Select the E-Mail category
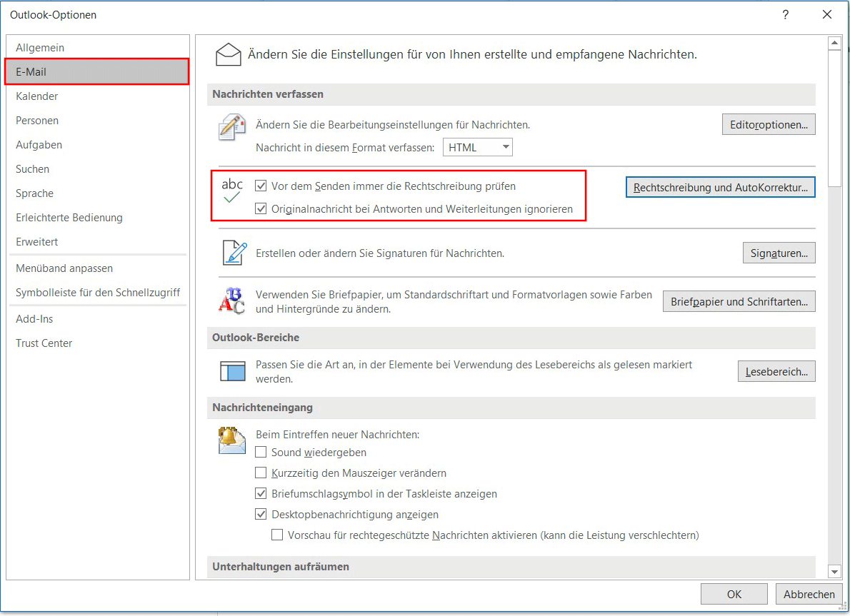The width and height of the screenshot is (850, 616). click(x=98, y=71)
